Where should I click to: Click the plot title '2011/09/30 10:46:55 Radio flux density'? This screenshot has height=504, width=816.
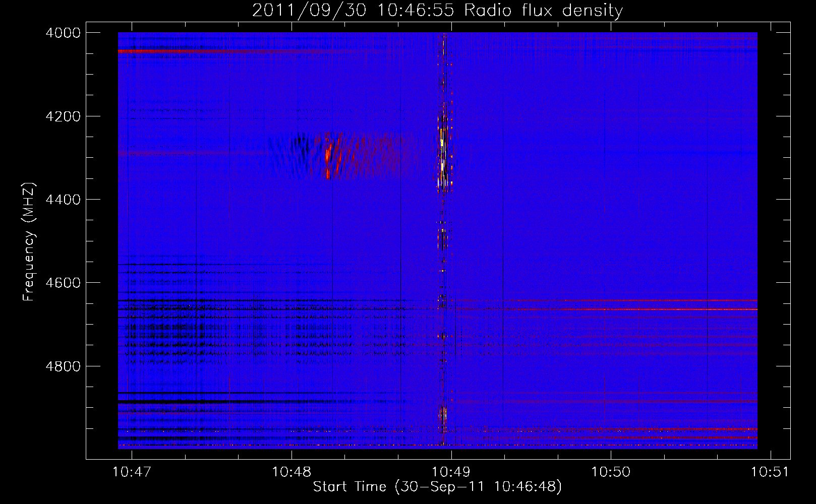[437, 10]
